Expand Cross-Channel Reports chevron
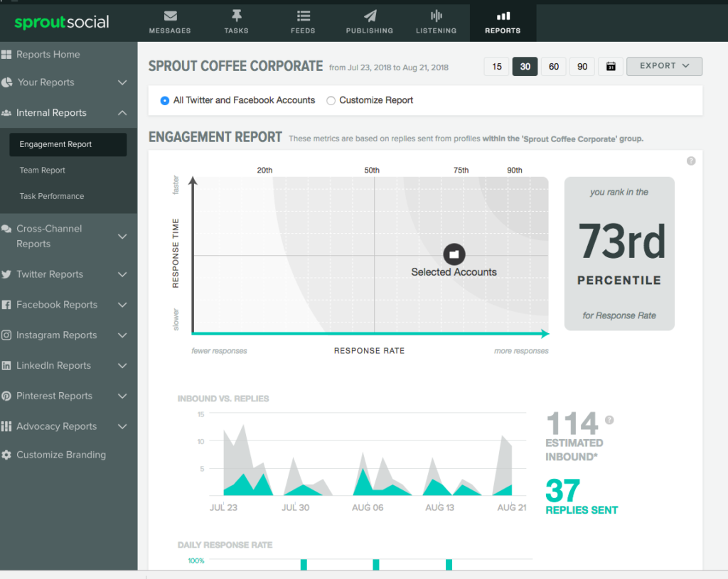The height and width of the screenshot is (579, 728). [x=122, y=237]
